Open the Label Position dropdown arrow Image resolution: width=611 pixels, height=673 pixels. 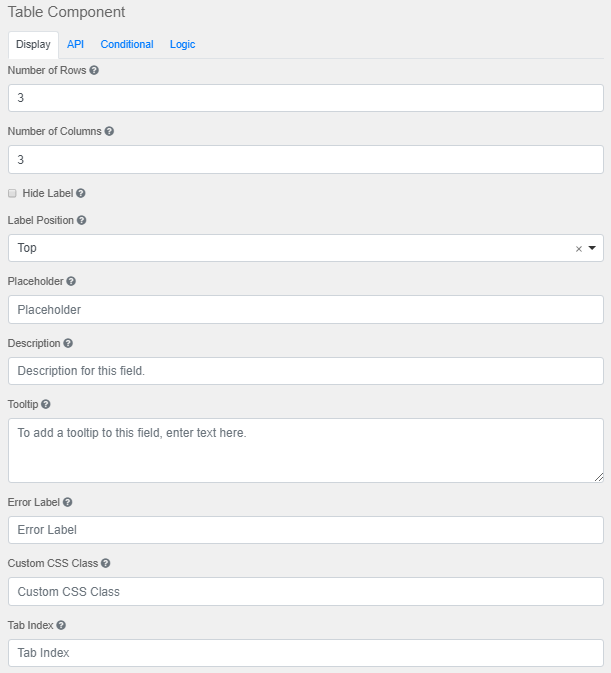(x=592, y=248)
